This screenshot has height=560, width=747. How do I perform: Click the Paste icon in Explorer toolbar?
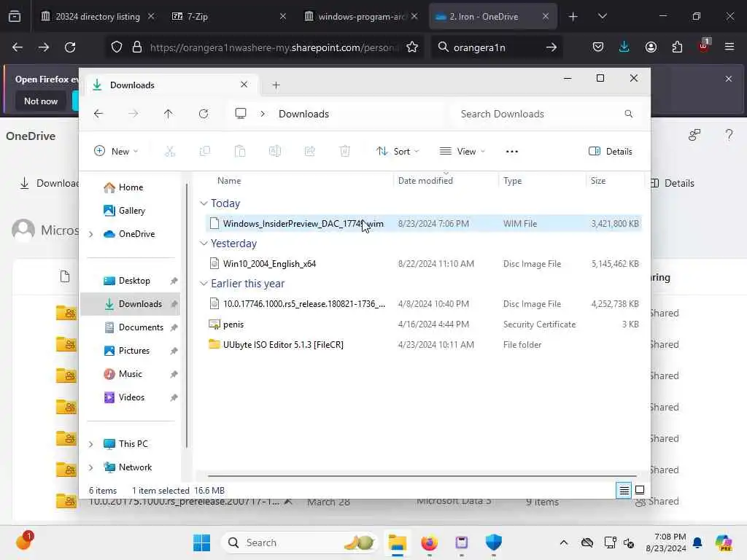(x=239, y=152)
